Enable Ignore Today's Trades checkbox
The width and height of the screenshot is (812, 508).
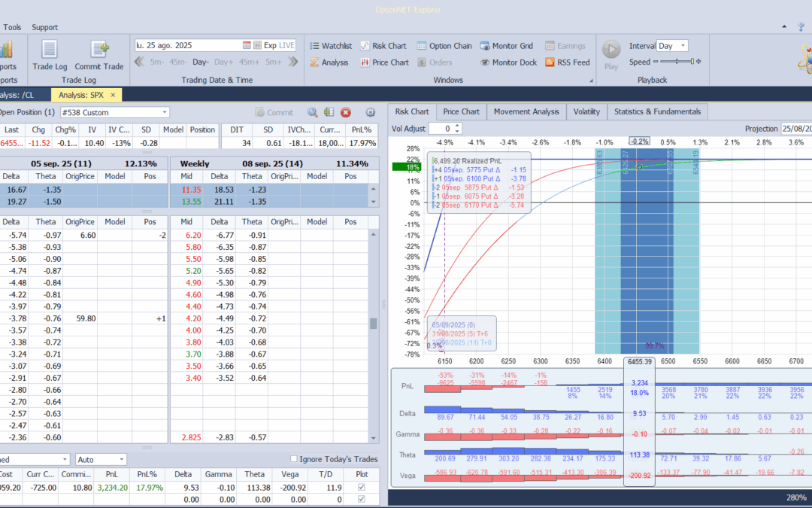(294, 459)
